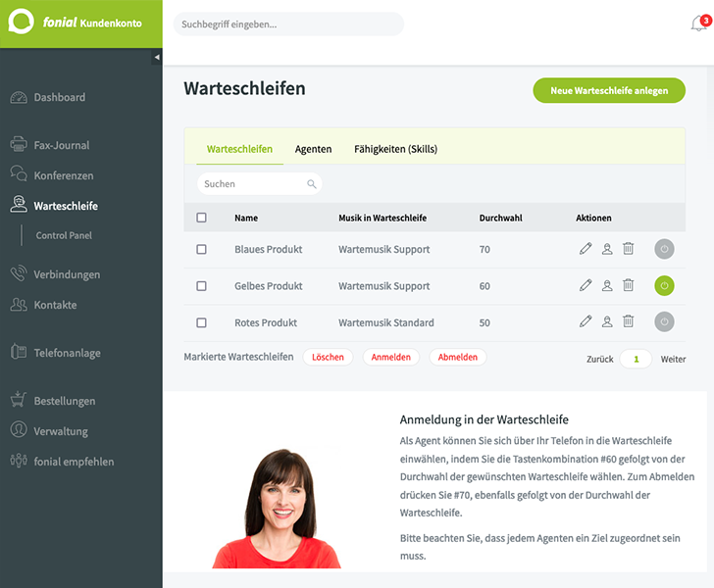This screenshot has height=588, width=714.
Task: Enable the Blaues Produkt power toggle
Action: (x=664, y=249)
